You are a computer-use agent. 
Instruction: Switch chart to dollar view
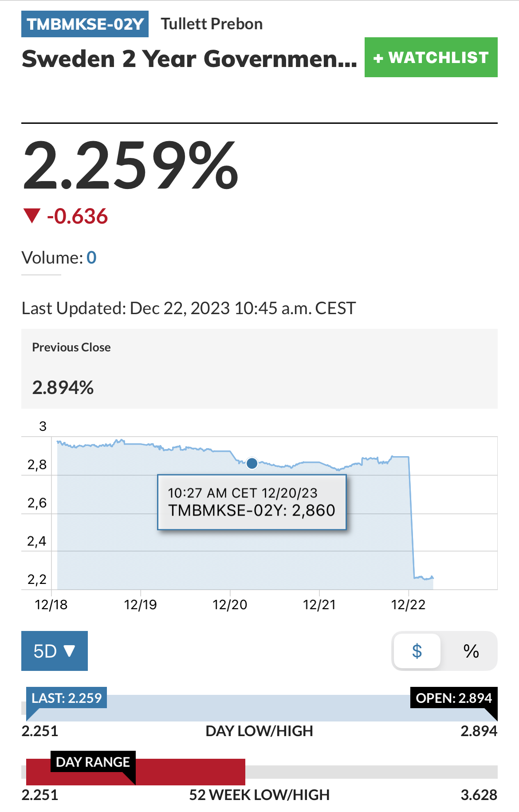[417, 651]
